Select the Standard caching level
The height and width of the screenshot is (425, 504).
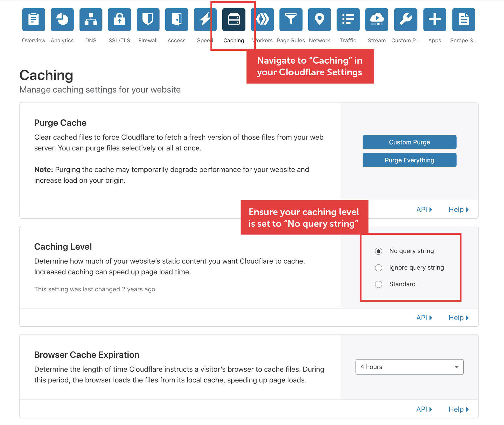point(379,284)
